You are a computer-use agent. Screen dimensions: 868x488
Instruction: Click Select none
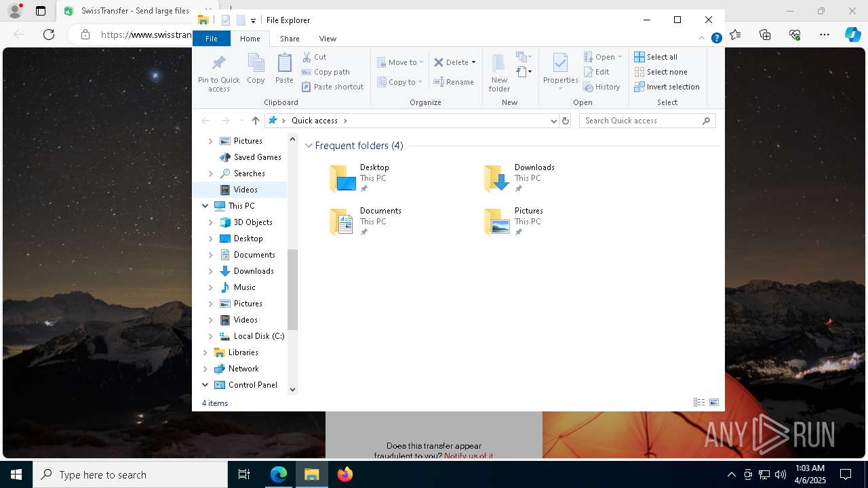(x=660, y=72)
